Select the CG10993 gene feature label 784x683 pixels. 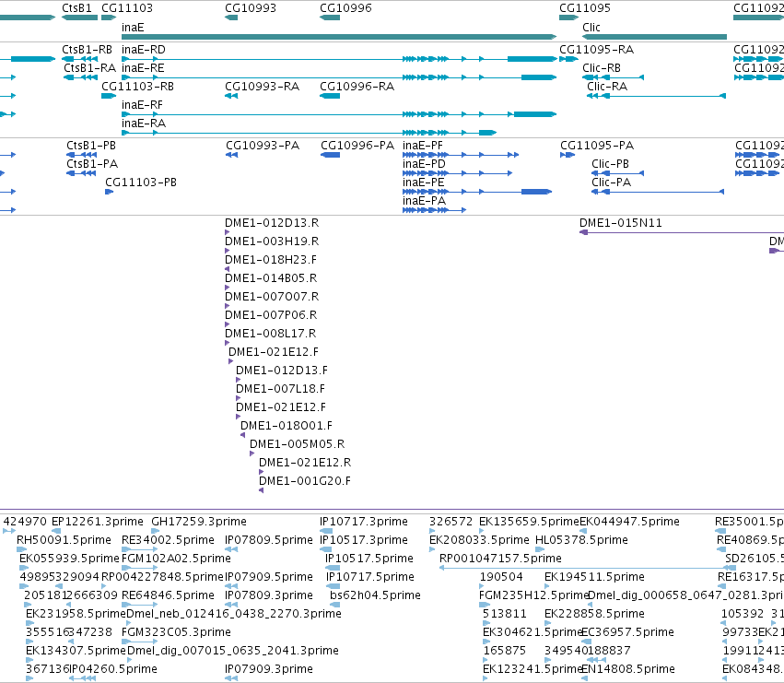click(251, 8)
